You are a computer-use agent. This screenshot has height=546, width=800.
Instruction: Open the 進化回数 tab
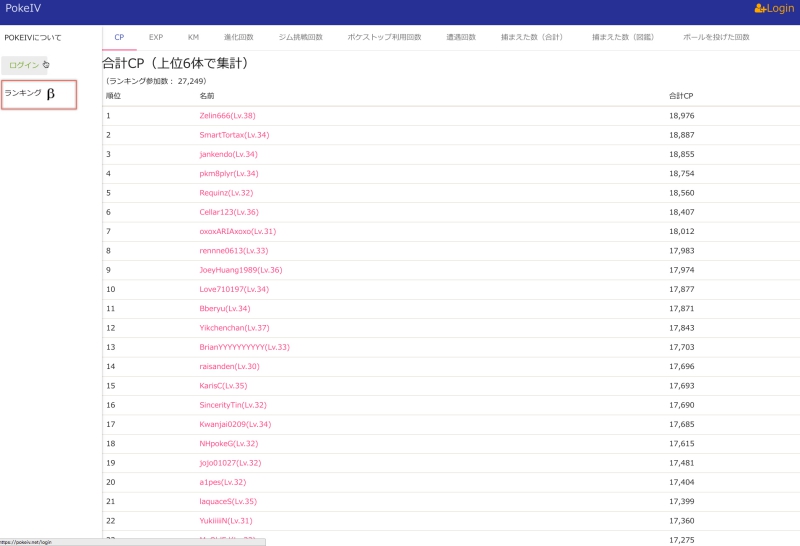tap(239, 37)
